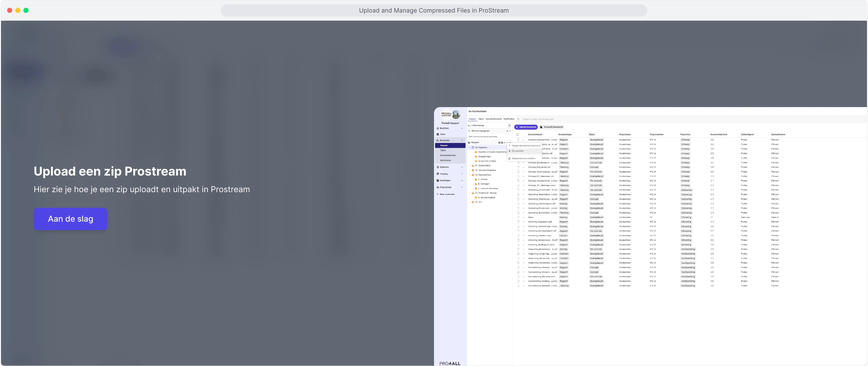Viewport: 868px width, 366px height.
Task: Switch to the Documentensets tab in project header
Action: coord(494,119)
